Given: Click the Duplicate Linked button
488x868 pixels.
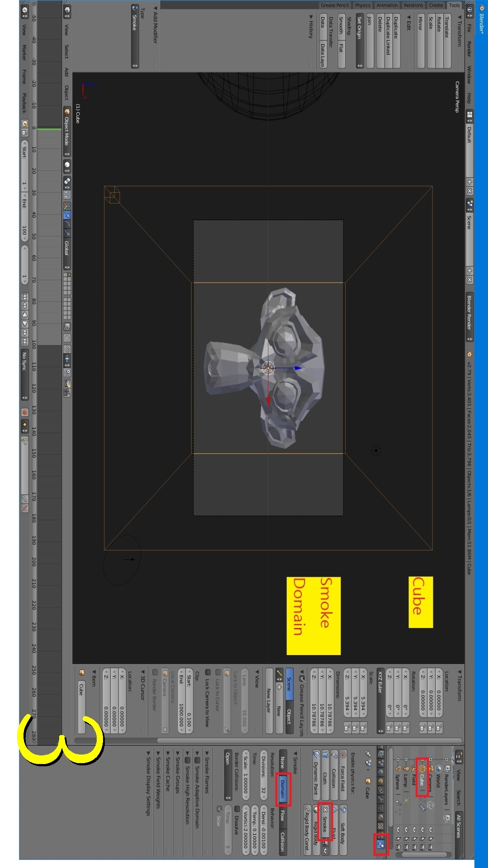Looking at the screenshot, I should pyautogui.click(x=389, y=41).
